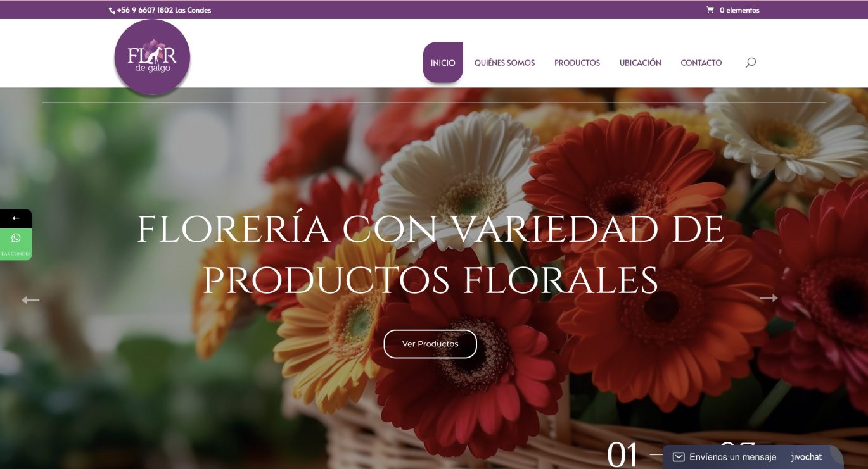Click the Las Condes label under WhatsApp
The width and height of the screenshot is (868, 469).
click(x=16, y=254)
